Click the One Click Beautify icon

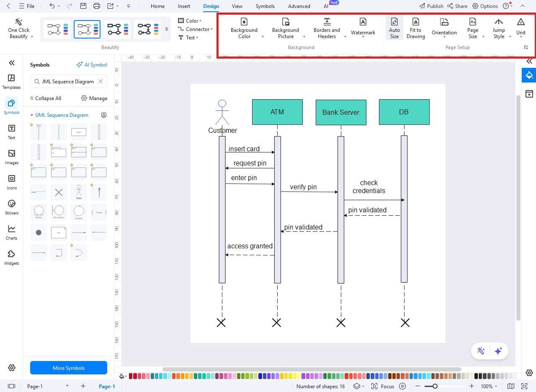pyautogui.click(x=18, y=22)
